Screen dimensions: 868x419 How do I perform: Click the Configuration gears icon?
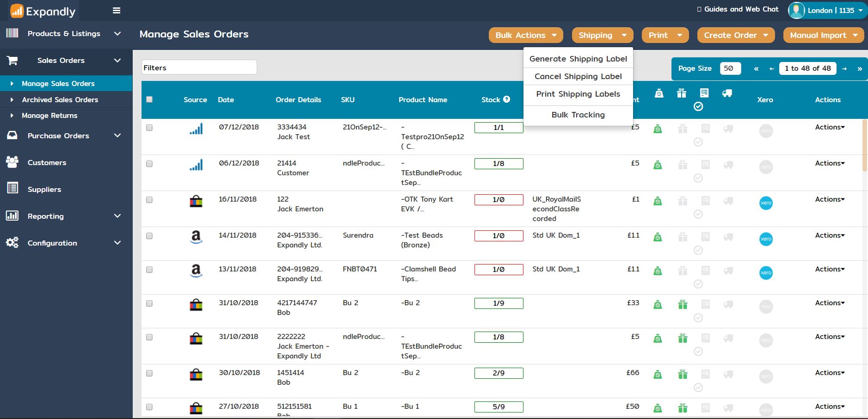(x=12, y=242)
